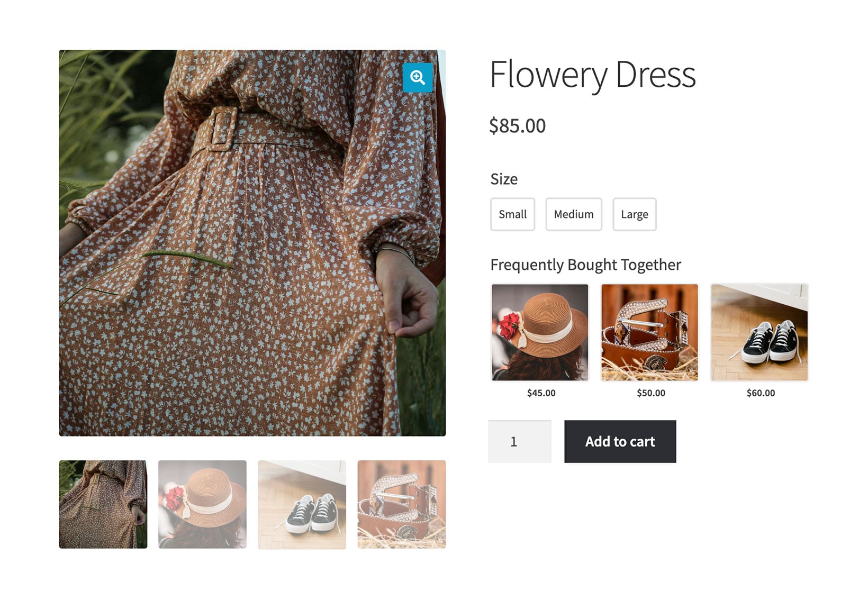This screenshot has height=600, width=868.
Task: Select the black sneakers in Frequently Bought Together
Action: tap(759, 332)
